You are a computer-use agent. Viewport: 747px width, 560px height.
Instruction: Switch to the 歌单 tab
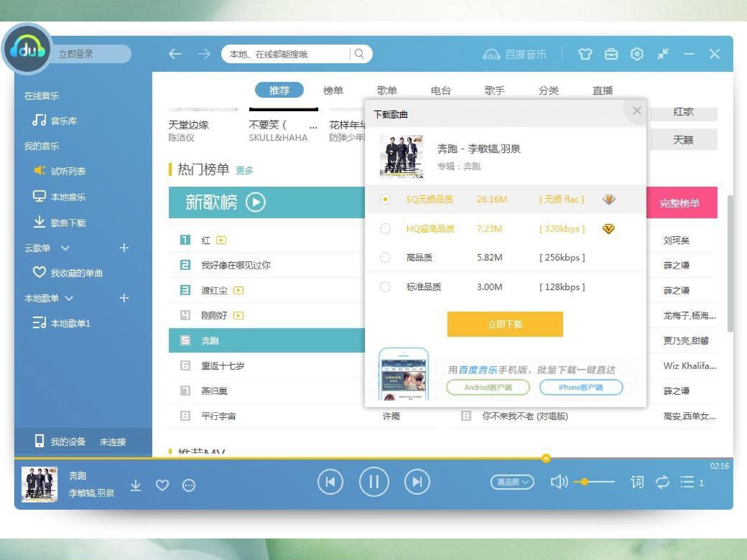387,90
